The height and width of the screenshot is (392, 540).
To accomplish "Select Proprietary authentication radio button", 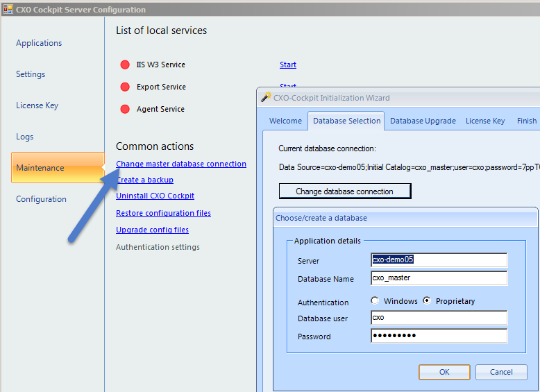I will pos(427,300).
